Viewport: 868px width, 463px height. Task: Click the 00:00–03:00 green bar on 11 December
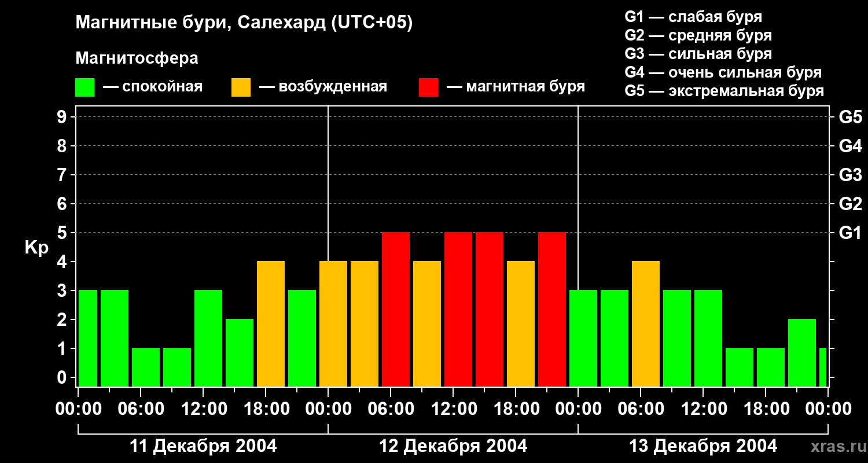click(x=88, y=338)
